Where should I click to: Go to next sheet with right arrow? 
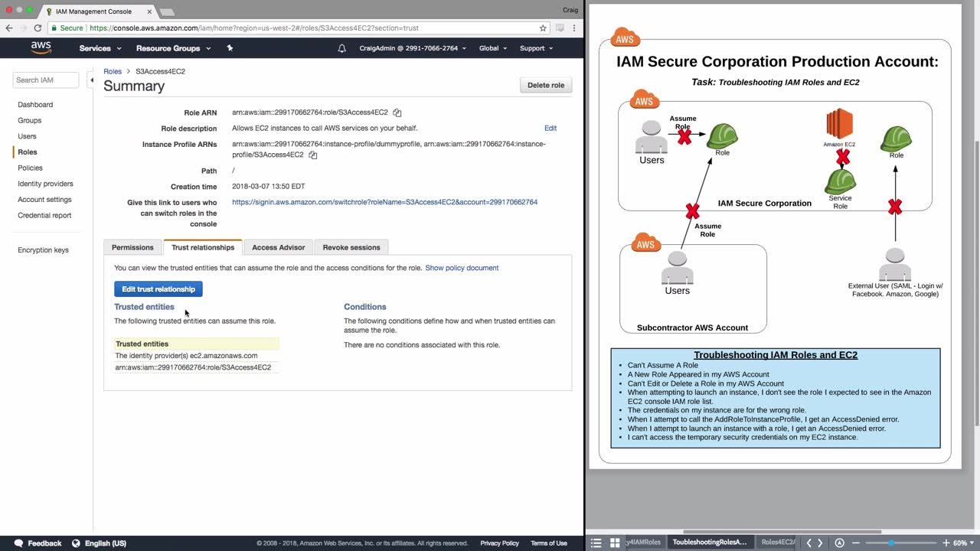coord(820,543)
